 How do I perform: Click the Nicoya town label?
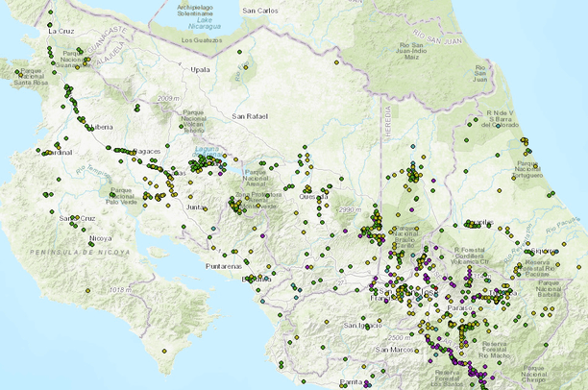click(x=100, y=237)
